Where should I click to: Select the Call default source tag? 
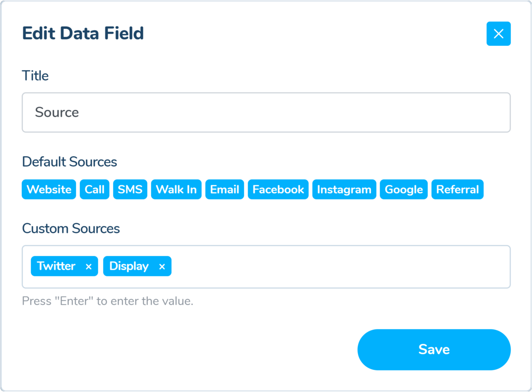pyautogui.click(x=95, y=189)
